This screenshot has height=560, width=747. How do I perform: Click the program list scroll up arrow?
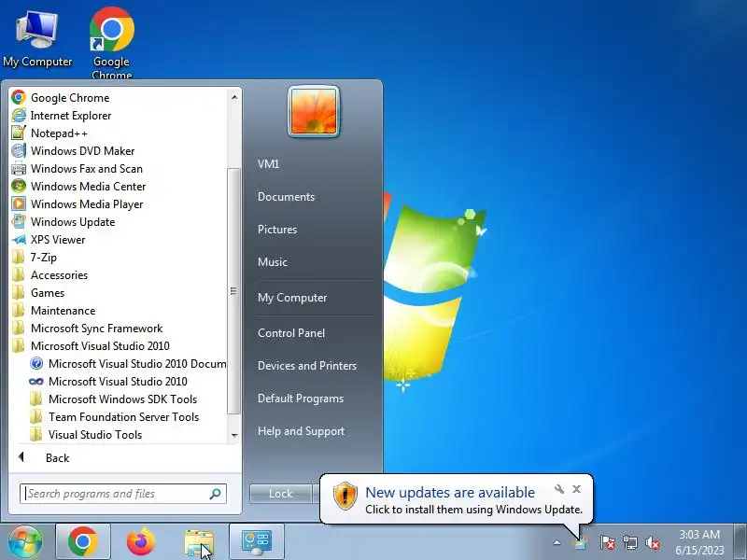click(234, 97)
